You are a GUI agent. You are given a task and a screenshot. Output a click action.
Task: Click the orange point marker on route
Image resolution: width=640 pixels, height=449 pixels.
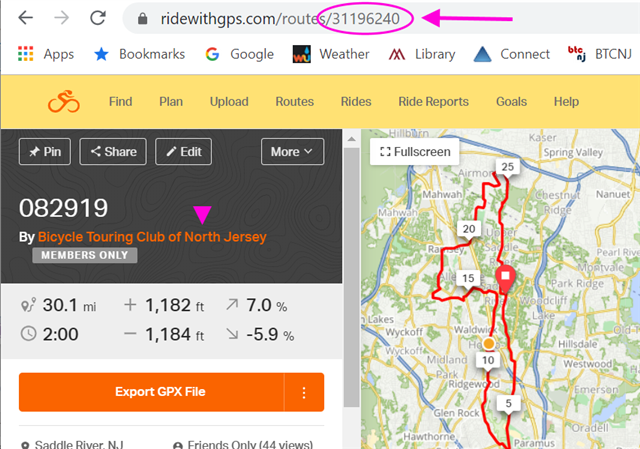pyautogui.click(x=489, y=344)
